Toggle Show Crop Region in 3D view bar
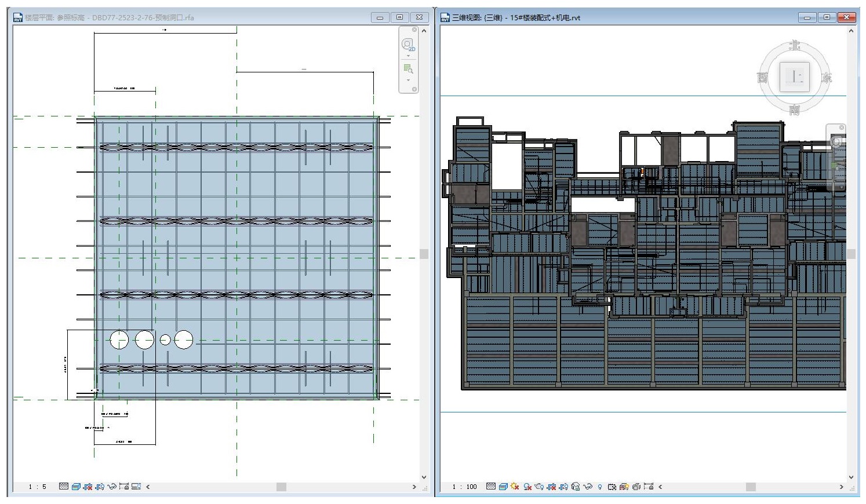 (563, 487)
